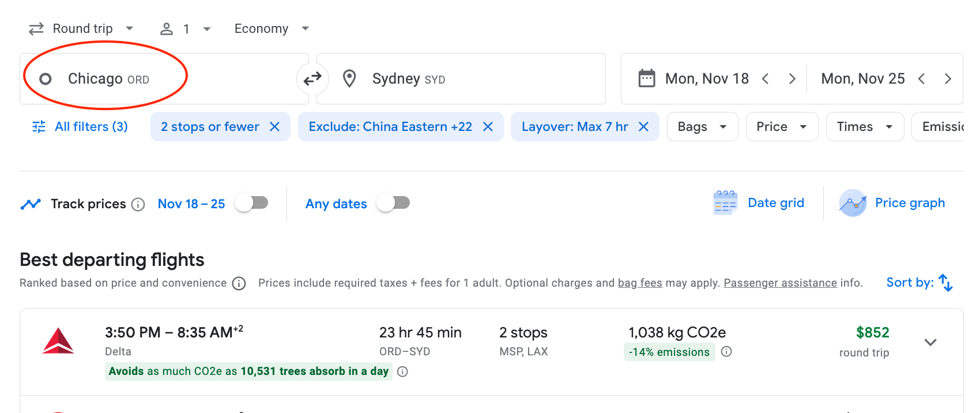Click info icon after trees absorb text
Image resolution: width=980 pixels, height=413 pixels.
[403, 371]
